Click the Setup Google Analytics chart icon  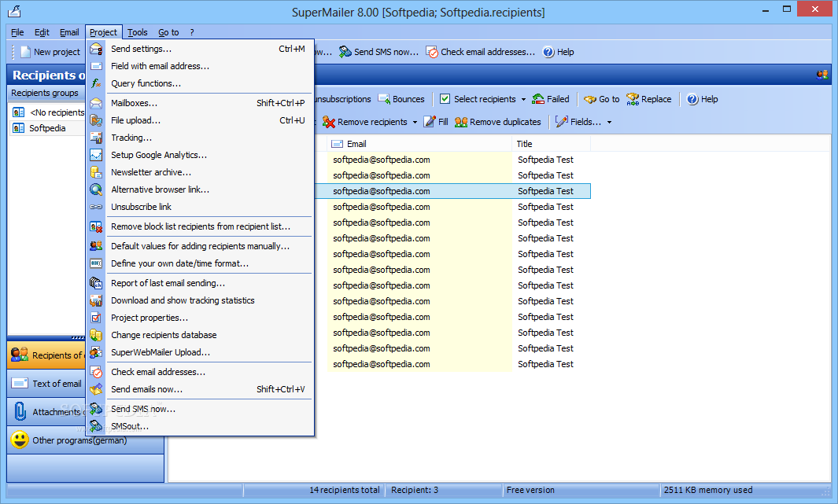click(96, 155)
